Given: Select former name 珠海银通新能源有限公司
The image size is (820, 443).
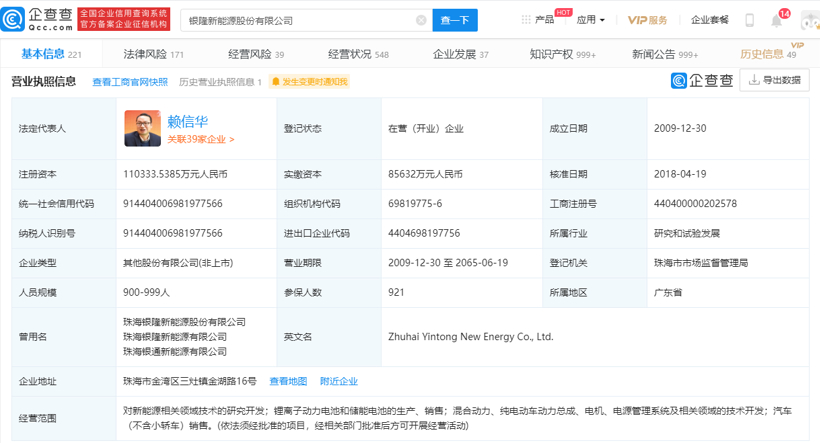Looking at the screenshot, I should point(175,351).
